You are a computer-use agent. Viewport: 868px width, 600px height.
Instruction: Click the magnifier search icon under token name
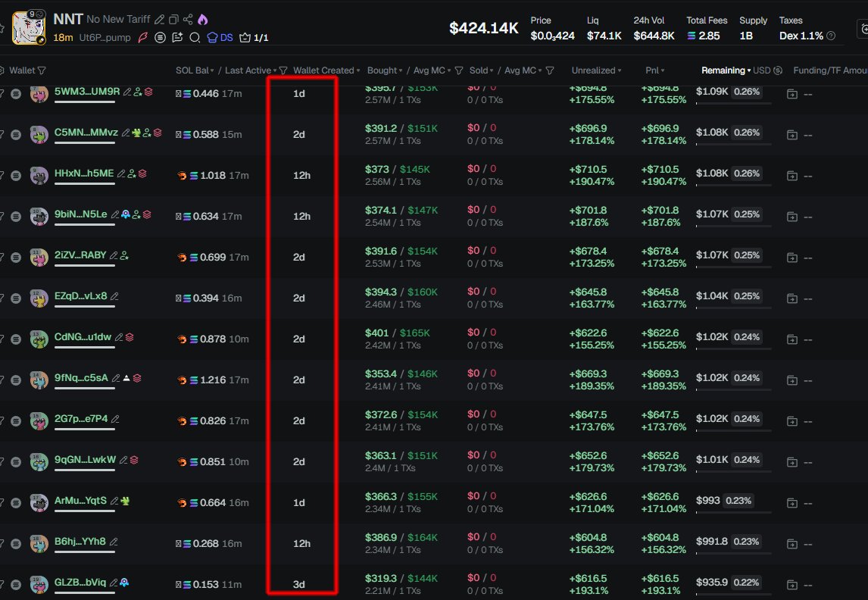194,37
